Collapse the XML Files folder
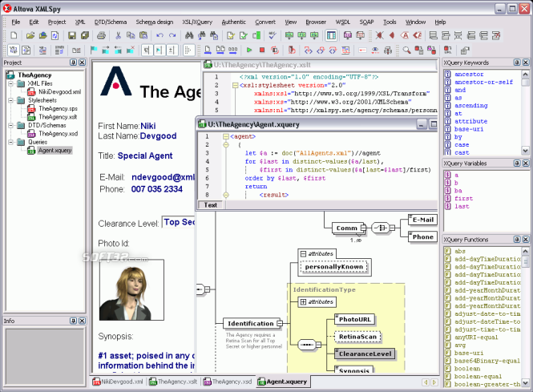Viewport: 533px width, 392px height. [x=11, y=83]
